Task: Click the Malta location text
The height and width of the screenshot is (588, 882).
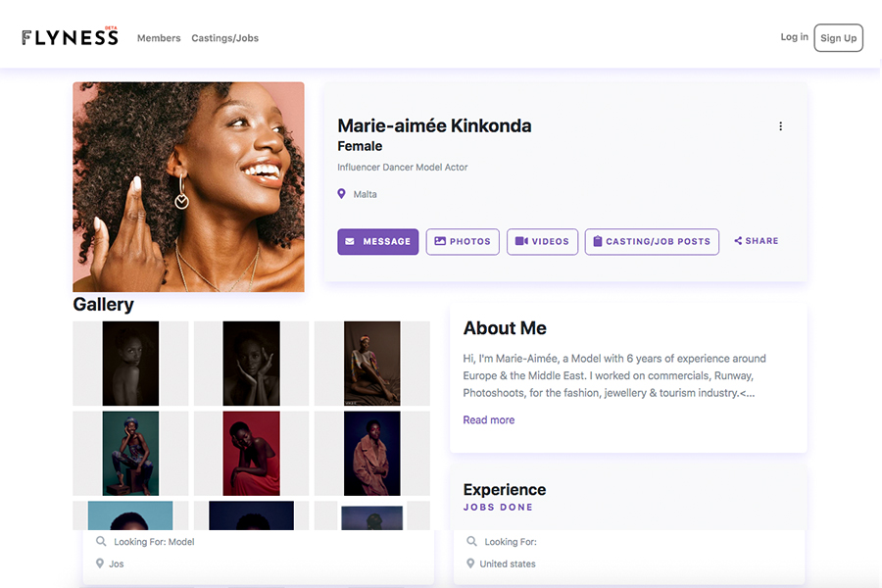Action: tap(366, 194)
